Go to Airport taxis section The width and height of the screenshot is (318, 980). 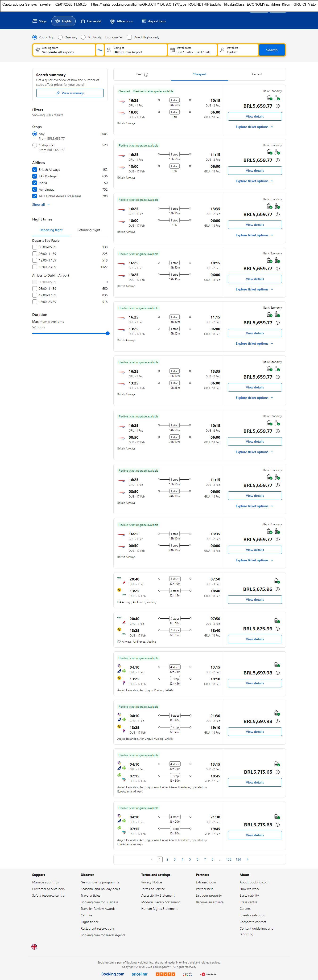153,21
